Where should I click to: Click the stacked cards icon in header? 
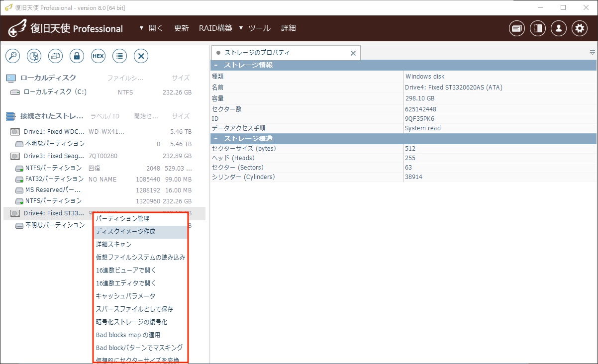point(517,28)
